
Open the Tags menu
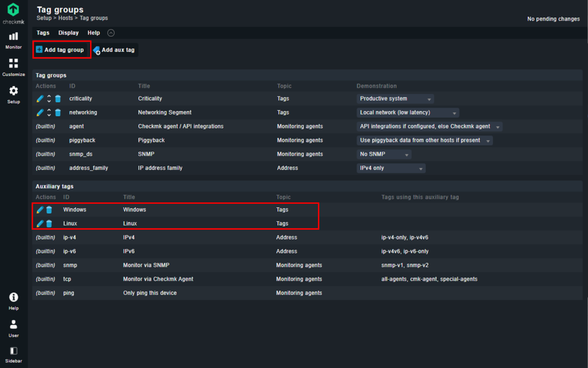(42, 33)
